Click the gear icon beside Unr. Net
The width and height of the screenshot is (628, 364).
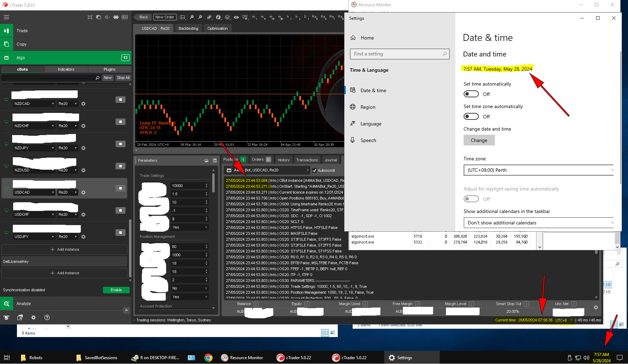point(596,307)
